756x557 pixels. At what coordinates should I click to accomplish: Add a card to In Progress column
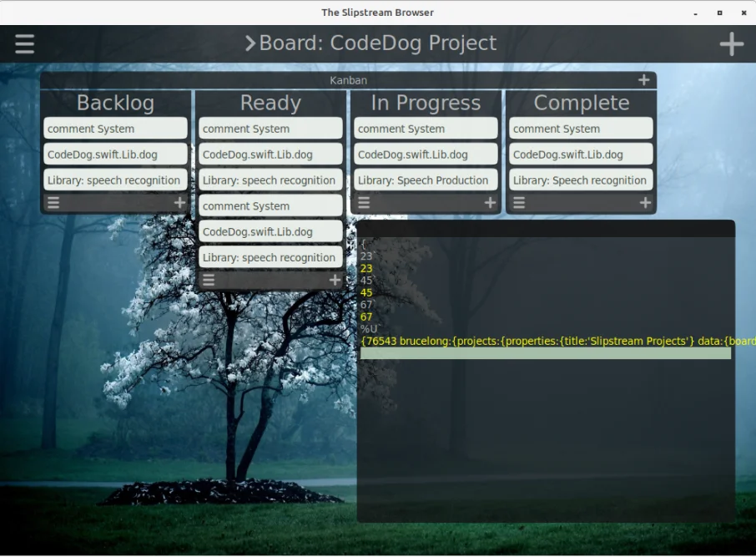pos(490,203)
